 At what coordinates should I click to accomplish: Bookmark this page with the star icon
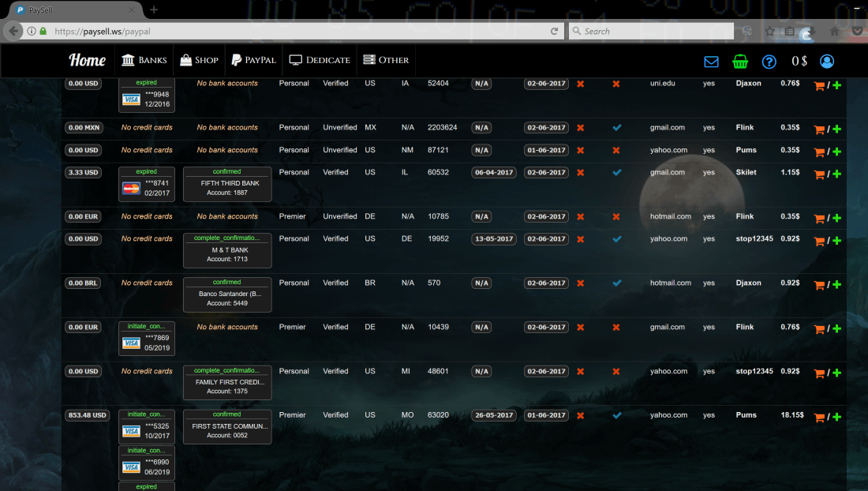point(769,32)
